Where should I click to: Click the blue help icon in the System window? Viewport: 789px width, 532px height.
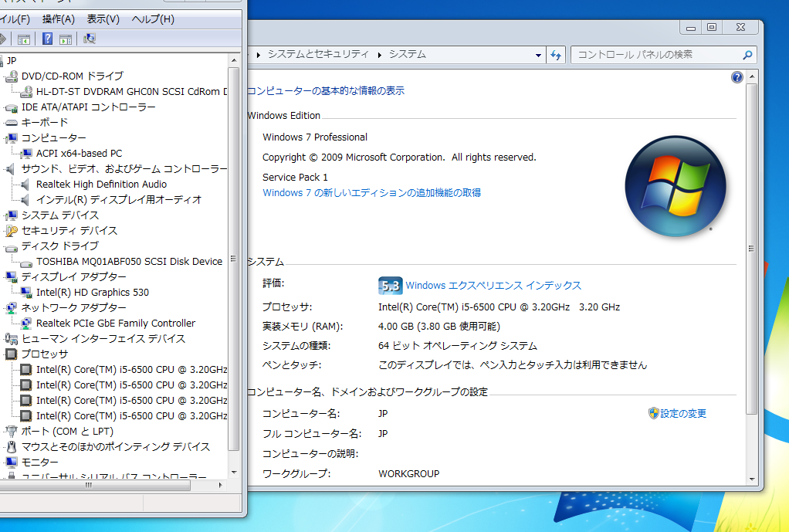737,76
